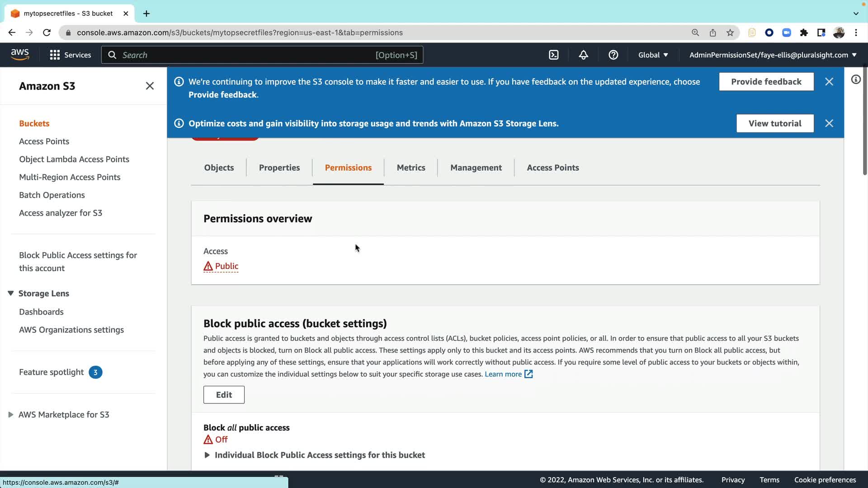Viewport: 868px width, 488px height.
Task: Open the info panel icon at right edge
Action: point(855,80)
